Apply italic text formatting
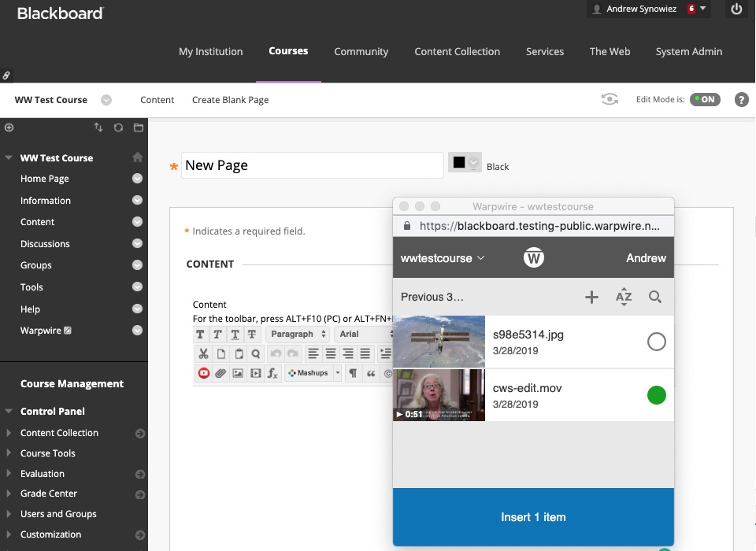The image size is (756, 551). [217, 334]
